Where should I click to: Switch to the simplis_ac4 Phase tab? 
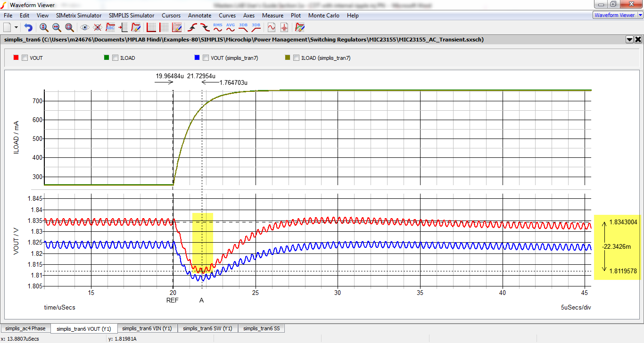[25, 328]
